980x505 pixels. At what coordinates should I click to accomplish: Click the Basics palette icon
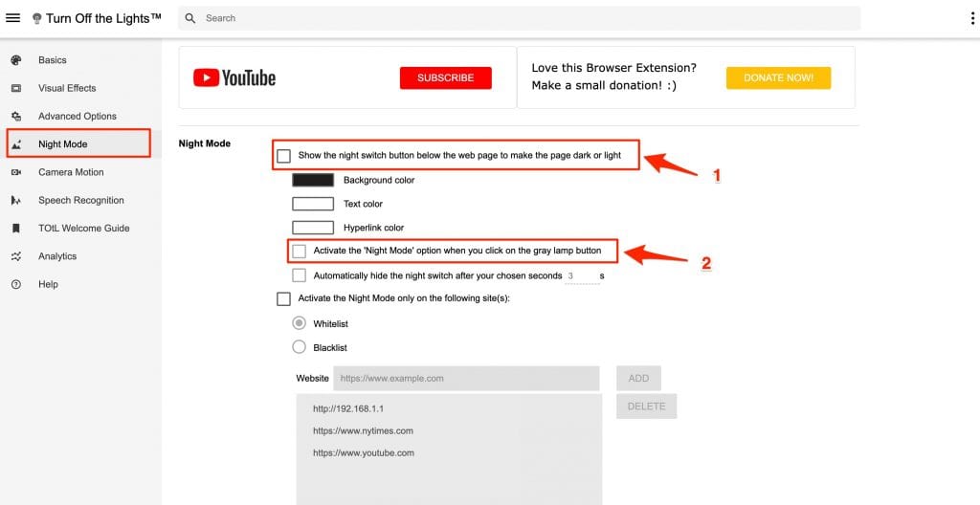coord(16,60)
